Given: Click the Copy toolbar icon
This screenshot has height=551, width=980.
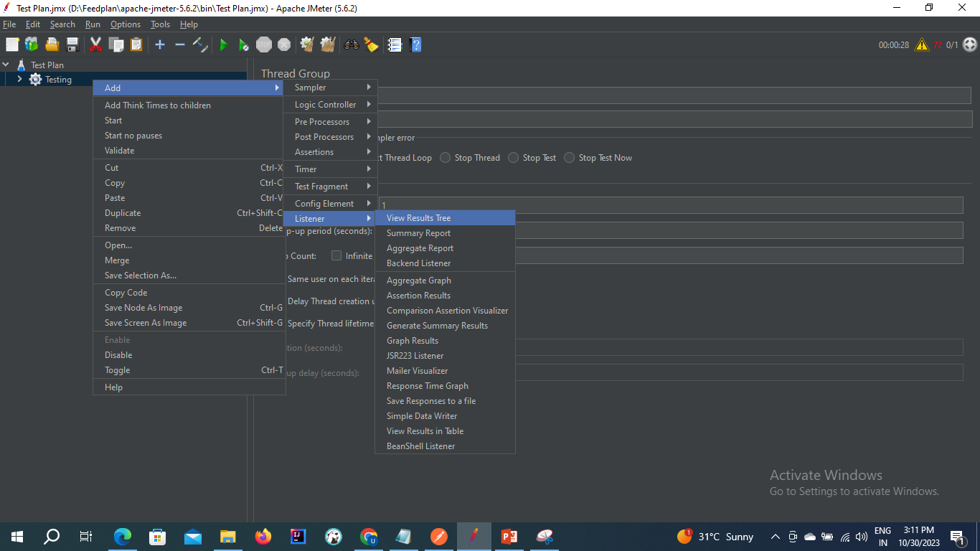Looking at the screenshot, I should point(116,44).
